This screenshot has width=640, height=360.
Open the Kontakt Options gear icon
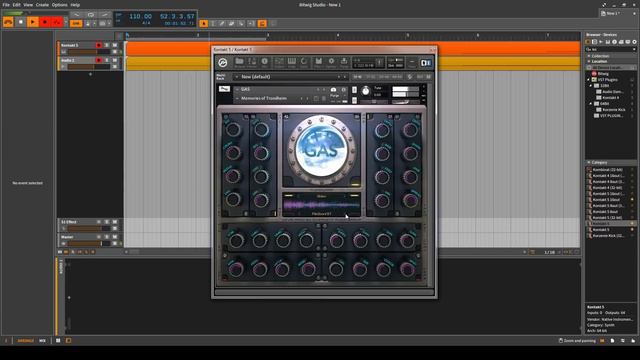pyautogui.click(x=331, y=62)
